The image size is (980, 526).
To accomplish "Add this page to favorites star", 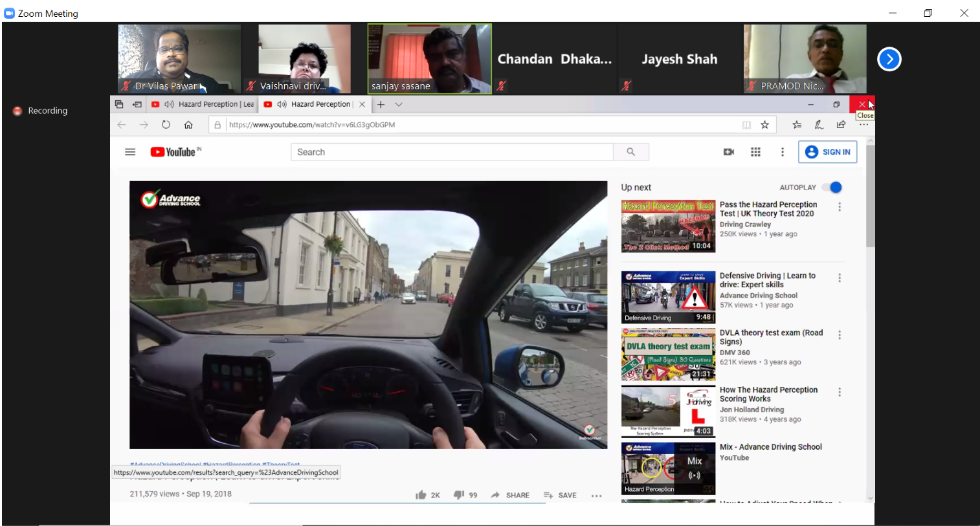I will [x=764, y=125].
